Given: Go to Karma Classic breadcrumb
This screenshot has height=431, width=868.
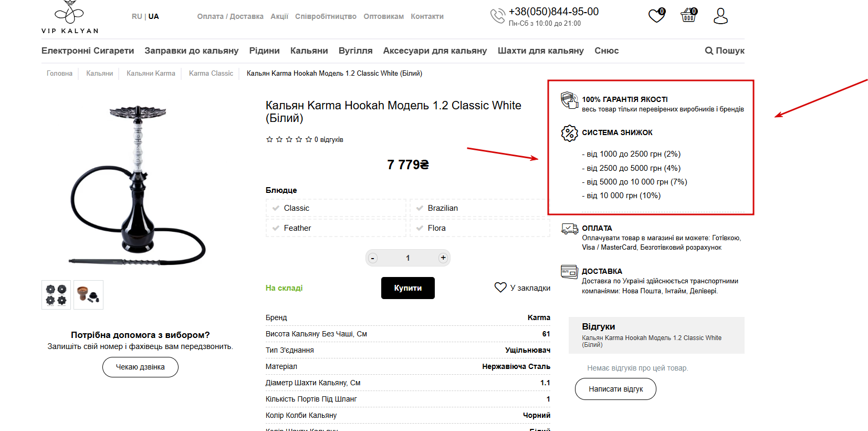Looking at the screenshot, I should pos(211,73).
